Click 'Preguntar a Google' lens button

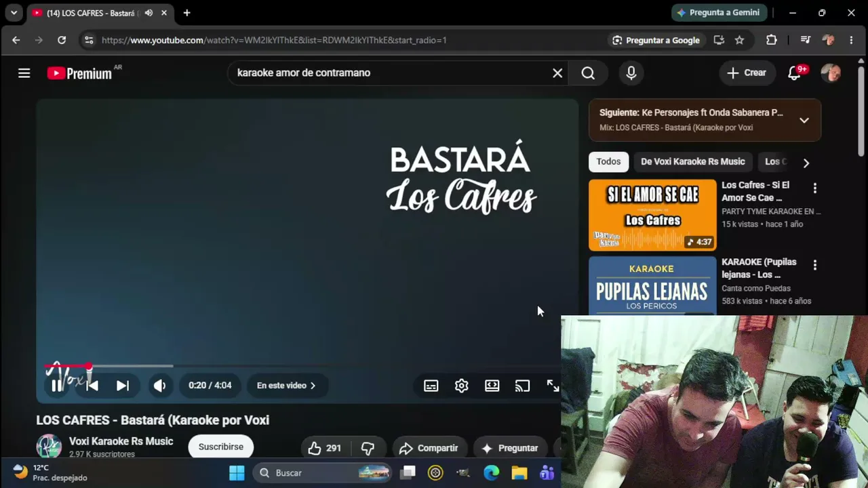click(656, 40)
